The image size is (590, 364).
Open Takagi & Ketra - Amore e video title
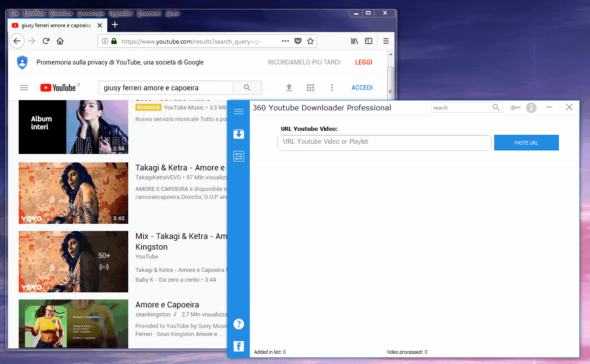pyautogui.click(x=180, y=168)
